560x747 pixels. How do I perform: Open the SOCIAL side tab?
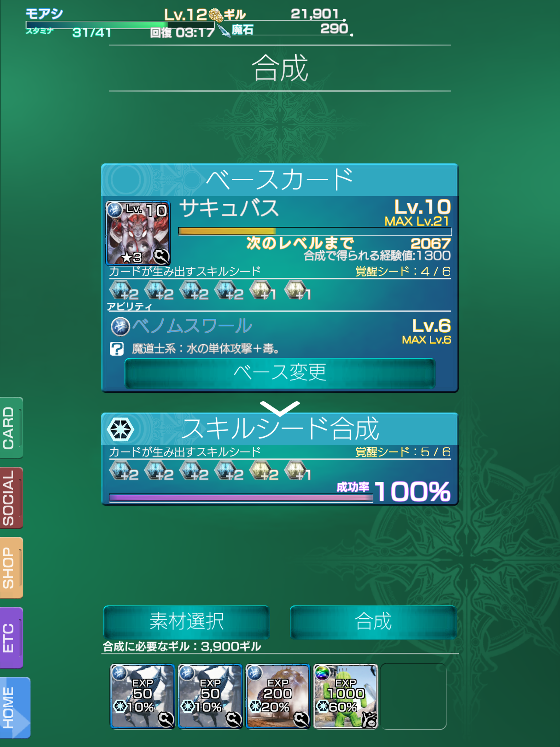pos(11,498)
